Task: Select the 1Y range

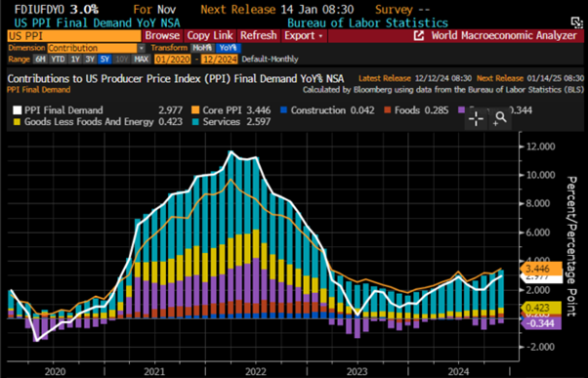Action: (75, 60)
